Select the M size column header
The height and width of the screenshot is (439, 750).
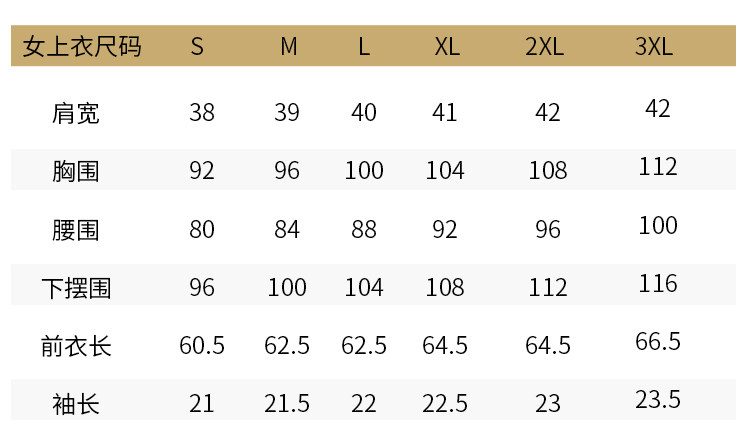[288, 46]
